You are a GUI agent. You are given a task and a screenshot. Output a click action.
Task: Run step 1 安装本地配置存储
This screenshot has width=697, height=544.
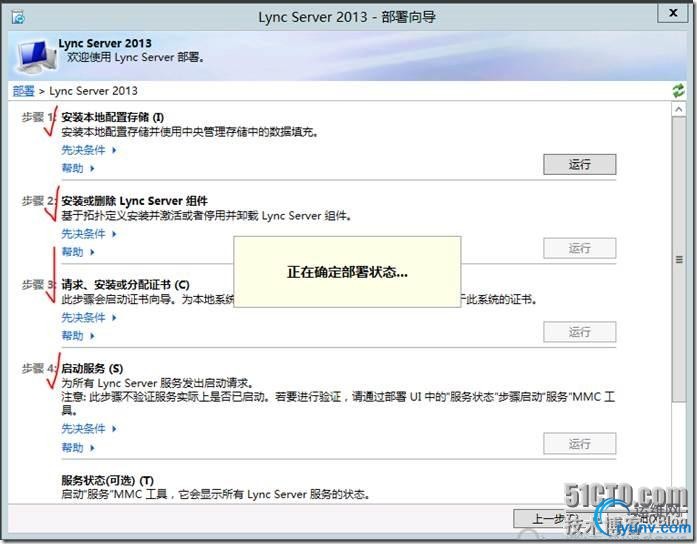tap(580, 164)
